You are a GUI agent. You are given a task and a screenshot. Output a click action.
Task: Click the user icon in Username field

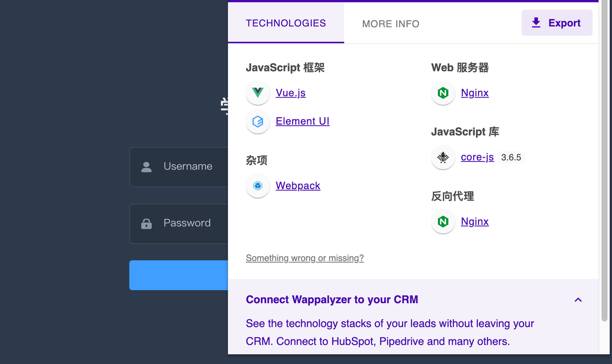(x=147, y=167)
